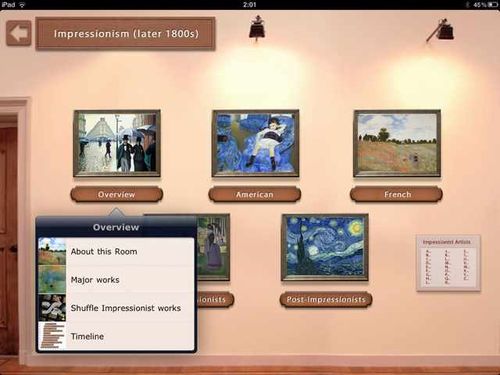Open the Impressionist Artists list plaque
The image size is (500, 375).
(x=448, y=263)
